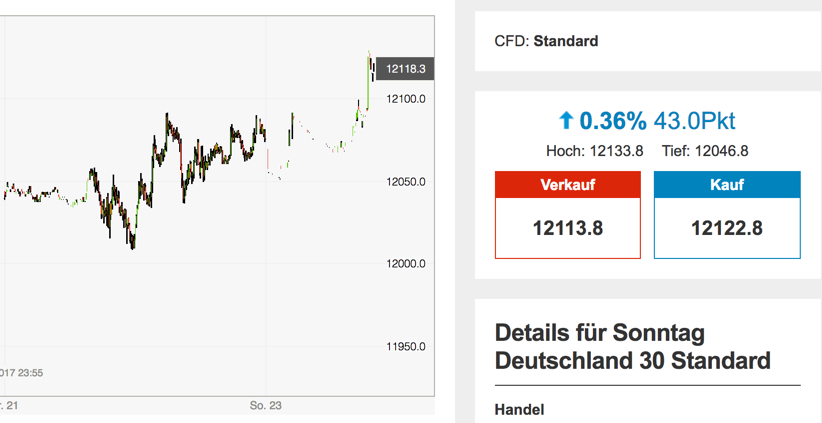
Task: Open the Handel section
Action: (x=519, y=410)
